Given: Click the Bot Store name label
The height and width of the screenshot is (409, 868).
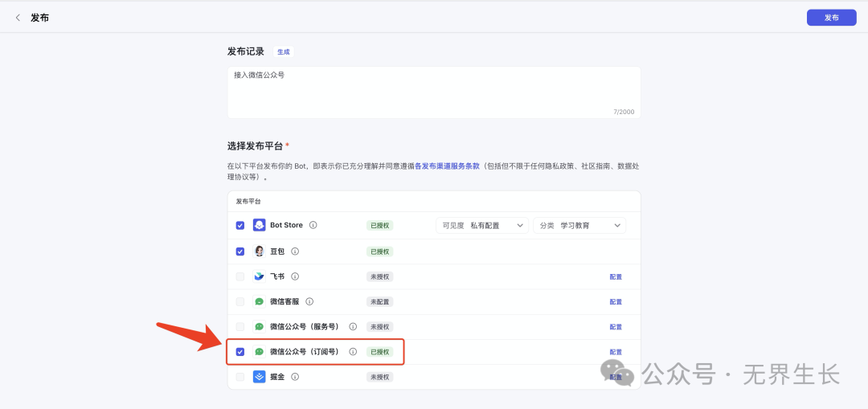Looking at the screenshot, I should (x=286, y=225).
